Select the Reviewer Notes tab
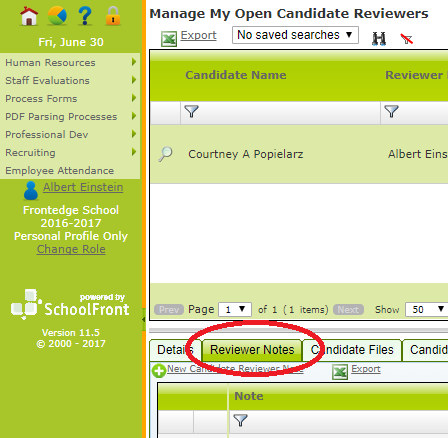 (x=252, y=350)
